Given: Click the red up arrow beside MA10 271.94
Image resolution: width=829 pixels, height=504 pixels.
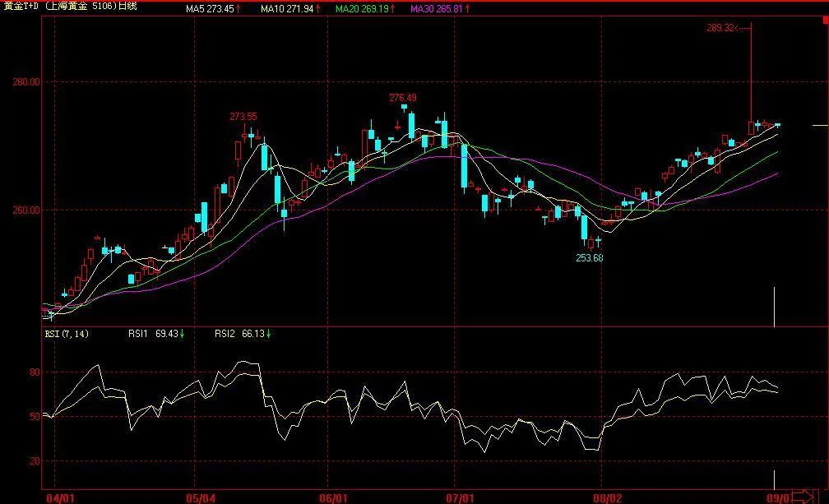Looking at the screenshot, I should click(x=318, y=9).
